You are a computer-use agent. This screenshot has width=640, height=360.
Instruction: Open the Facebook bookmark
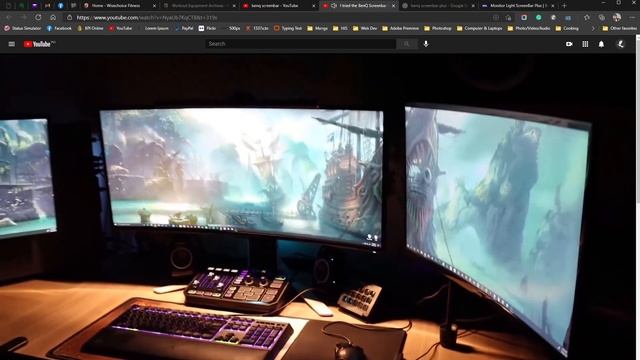[x=59, y=28]
